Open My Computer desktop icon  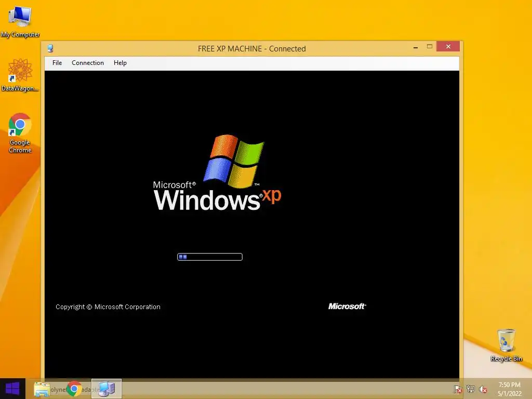coord(20,21)
